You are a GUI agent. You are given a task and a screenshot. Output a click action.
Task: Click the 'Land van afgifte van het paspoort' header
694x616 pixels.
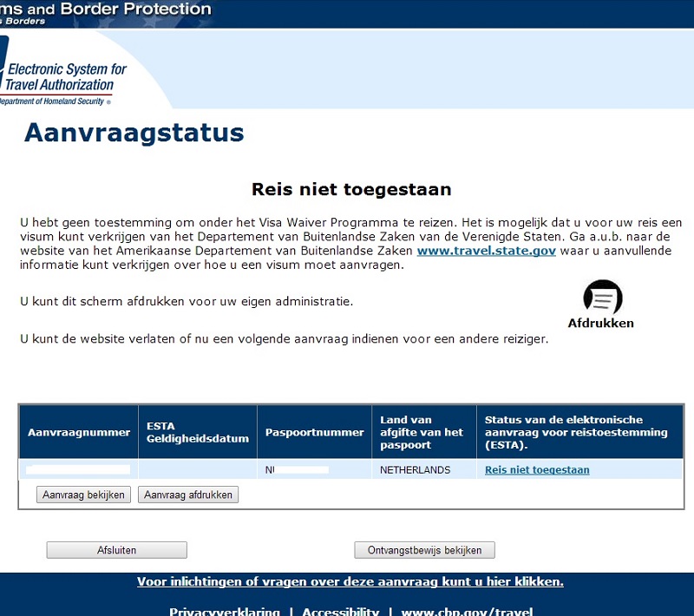423,432
